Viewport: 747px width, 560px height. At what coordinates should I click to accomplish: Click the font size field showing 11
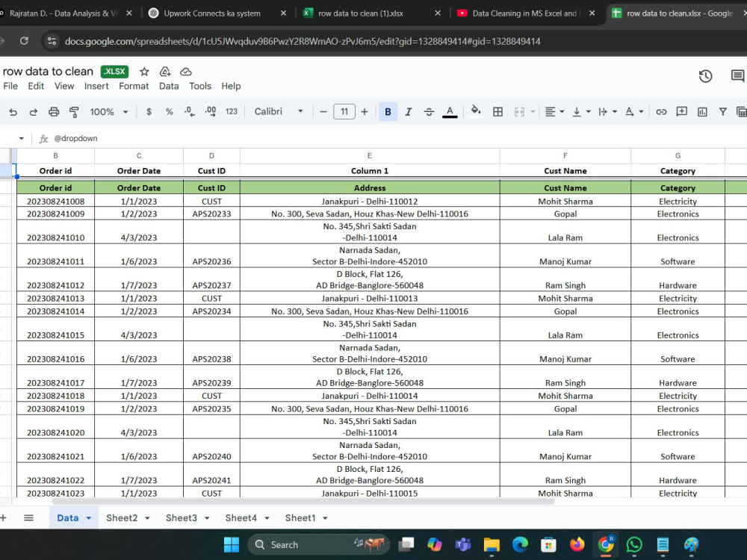(344, 112)
